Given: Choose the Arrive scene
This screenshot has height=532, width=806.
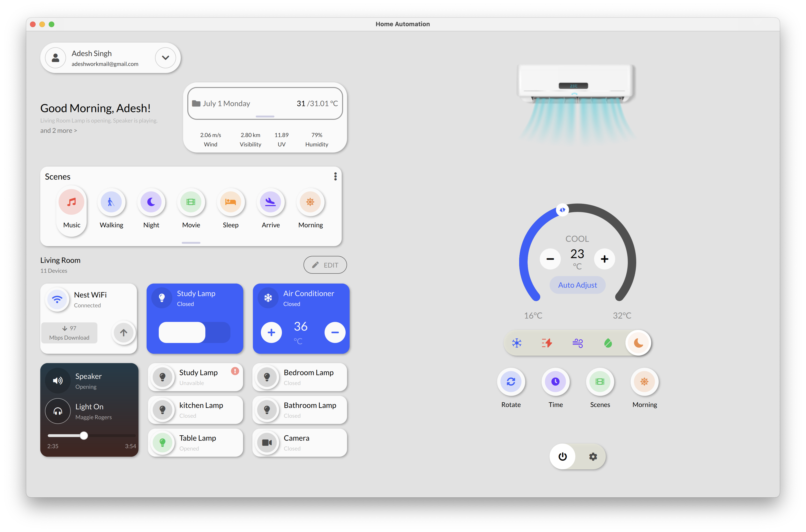Looking at the screenshot, I should tap(270, 202).
